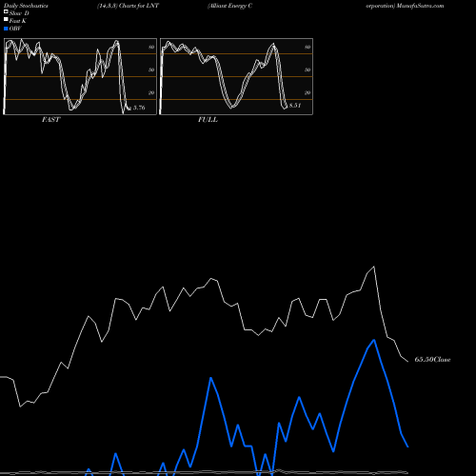Click the 'Fast K' legend text
Image resolution: width=476 pixels, height=476 pixels.
coord(18,21)
